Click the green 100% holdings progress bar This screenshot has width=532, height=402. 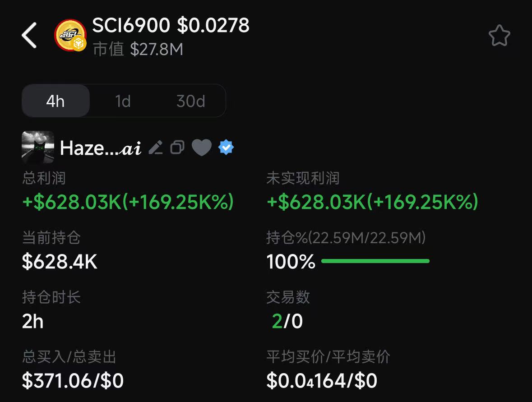pyautogui.click(x=376, y=261)
